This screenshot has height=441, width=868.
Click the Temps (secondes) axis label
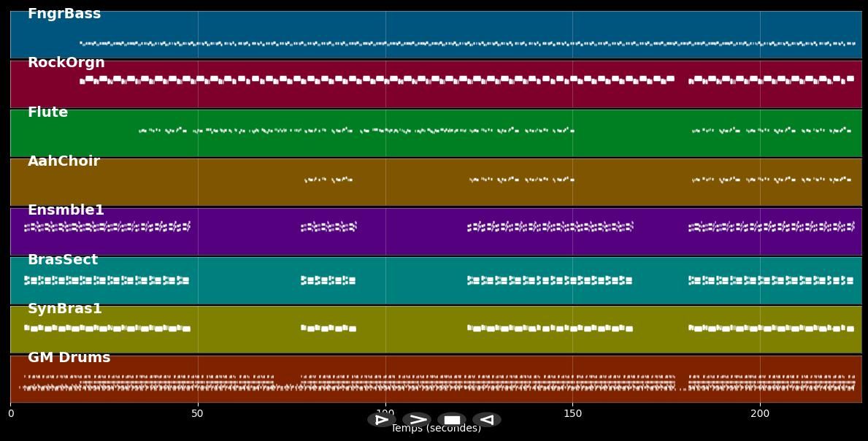tap(436, 429)
